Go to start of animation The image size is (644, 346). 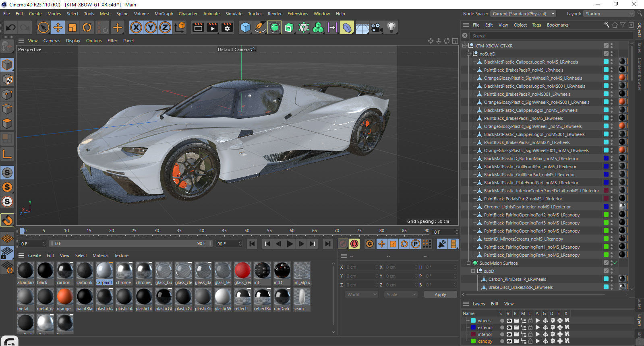(252, 244)
